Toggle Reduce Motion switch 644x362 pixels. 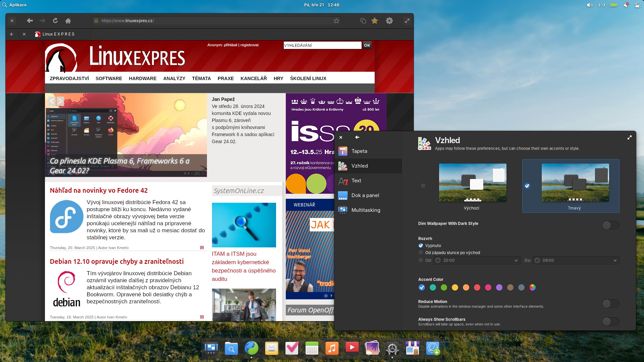[x=610, y=304]
